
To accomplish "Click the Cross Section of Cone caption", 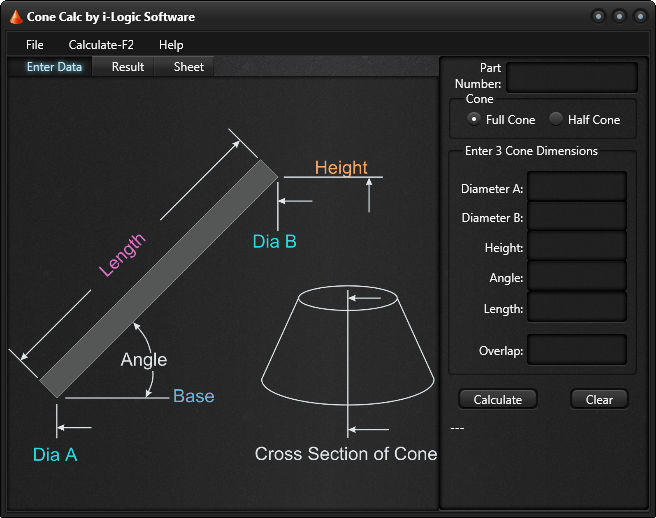I will coord(346,454).
